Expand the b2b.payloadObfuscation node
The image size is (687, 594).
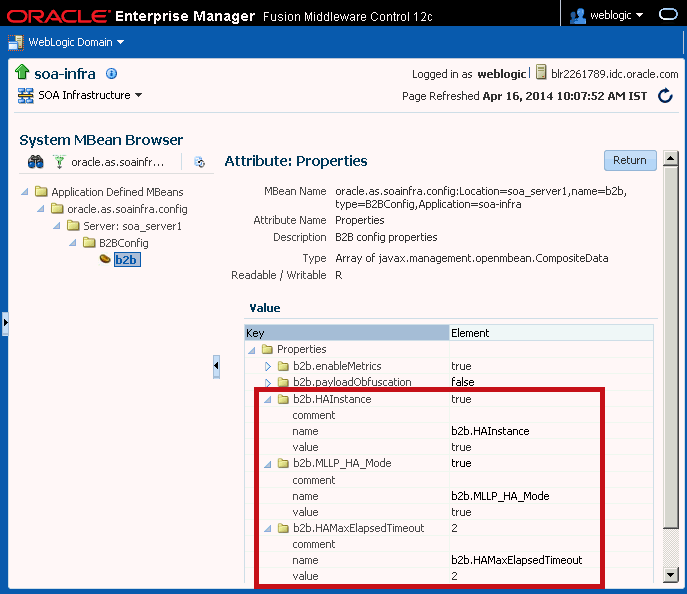(268, 382)
